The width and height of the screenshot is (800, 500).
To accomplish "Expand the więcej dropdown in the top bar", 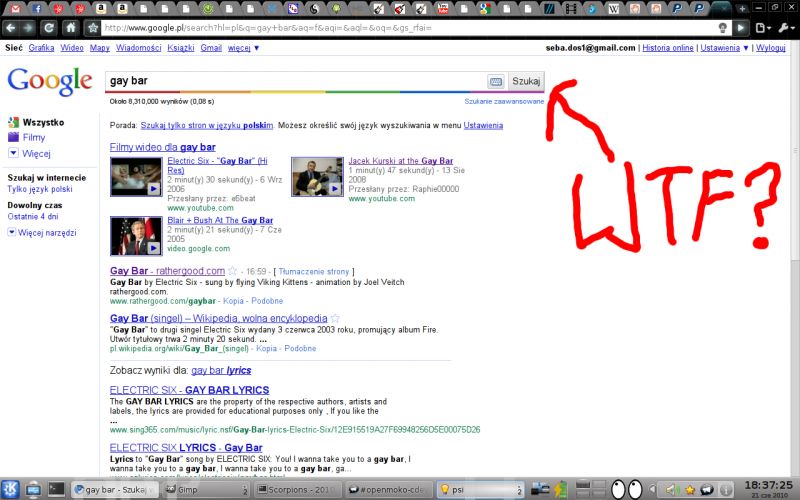I will [243, 48].
